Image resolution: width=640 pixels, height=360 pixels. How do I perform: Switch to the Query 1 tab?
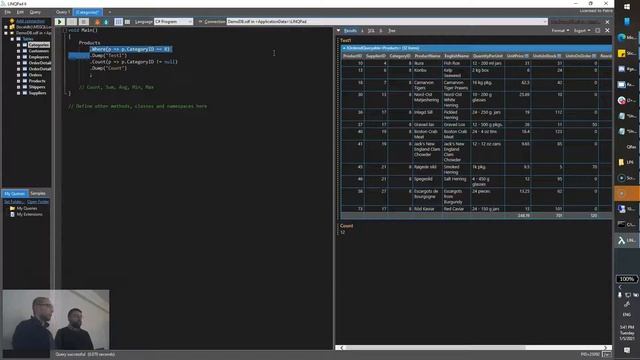coord(63,12)
